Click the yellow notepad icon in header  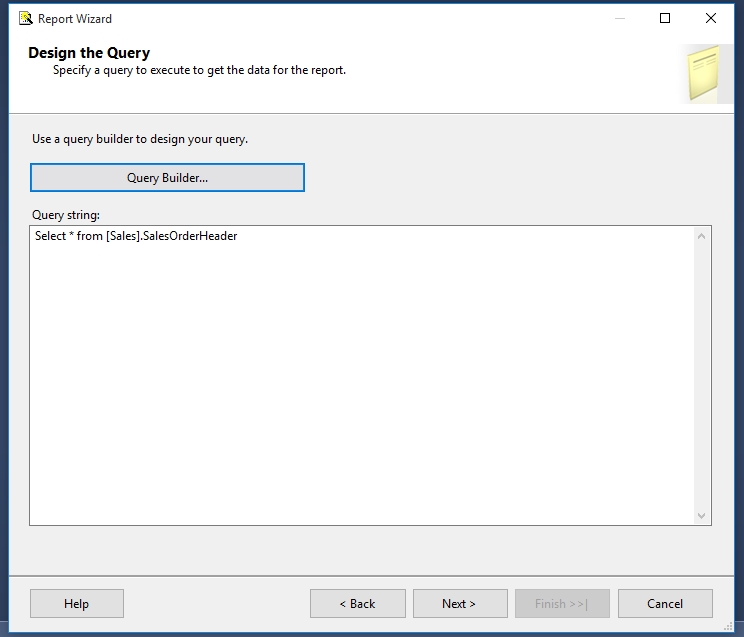pyautogui.click(x=706, y=73)
